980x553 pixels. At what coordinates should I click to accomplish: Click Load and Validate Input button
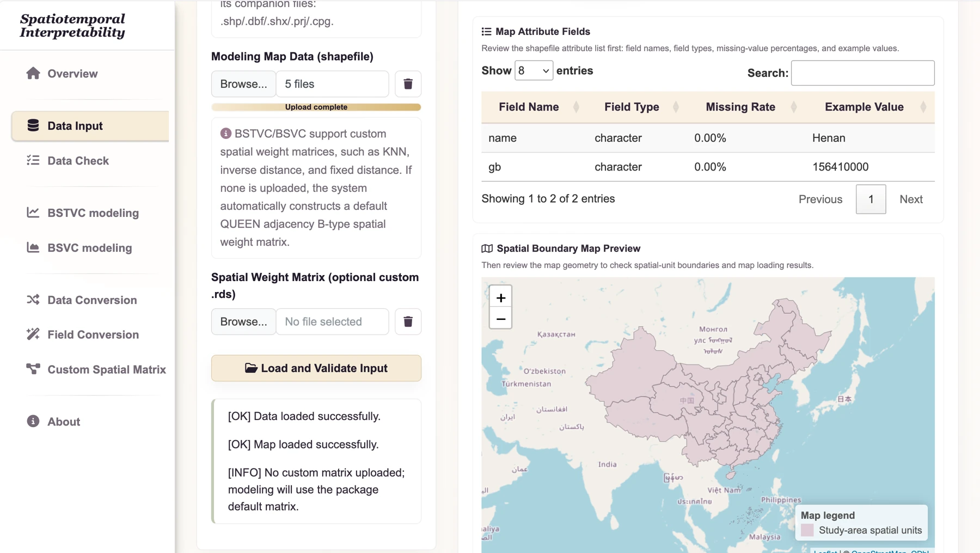coord(316,368)
